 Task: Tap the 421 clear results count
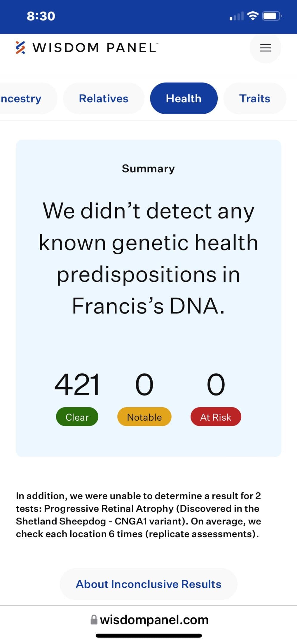[77, 385]
